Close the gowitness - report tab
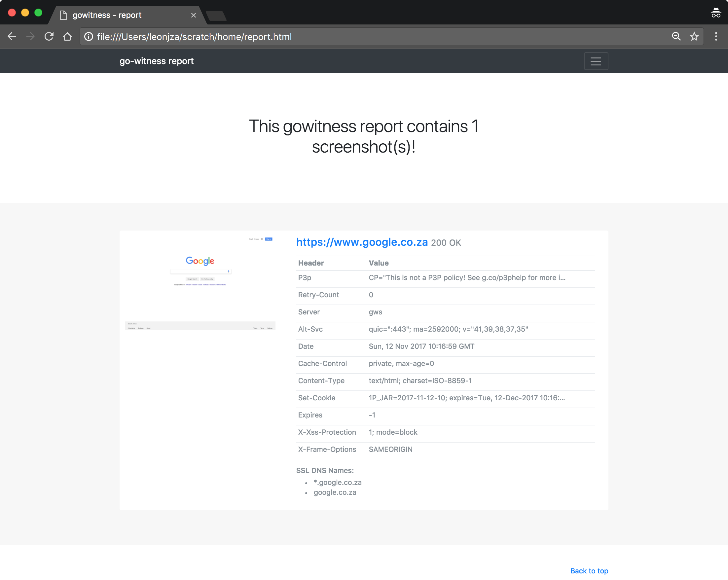This screenshot has height=580, width=728. [194, 15]
